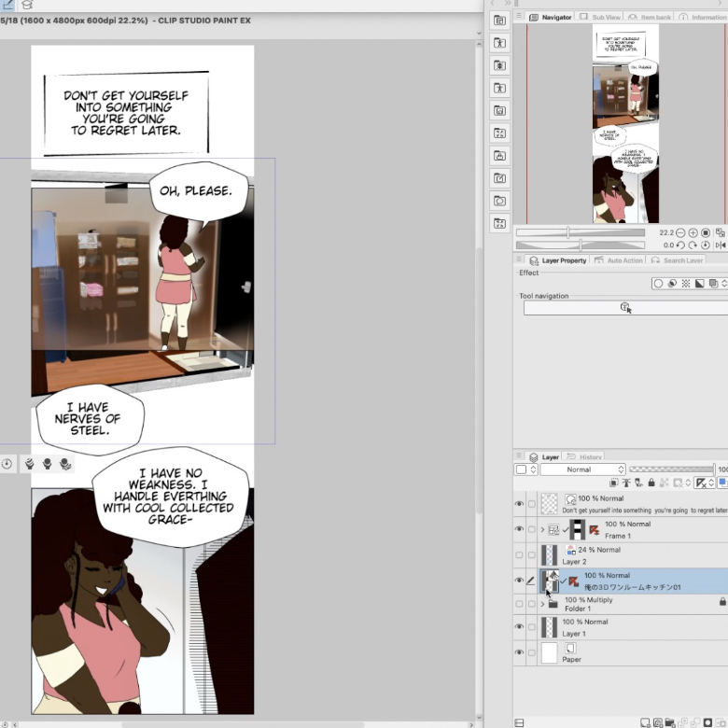Rotate canvas left in the Navigator

pyautogui.click(x=680, y=245)
